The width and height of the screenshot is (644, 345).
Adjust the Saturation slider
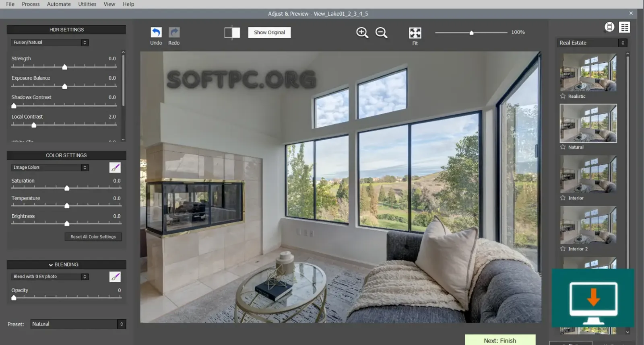click(x=67, y=188)
